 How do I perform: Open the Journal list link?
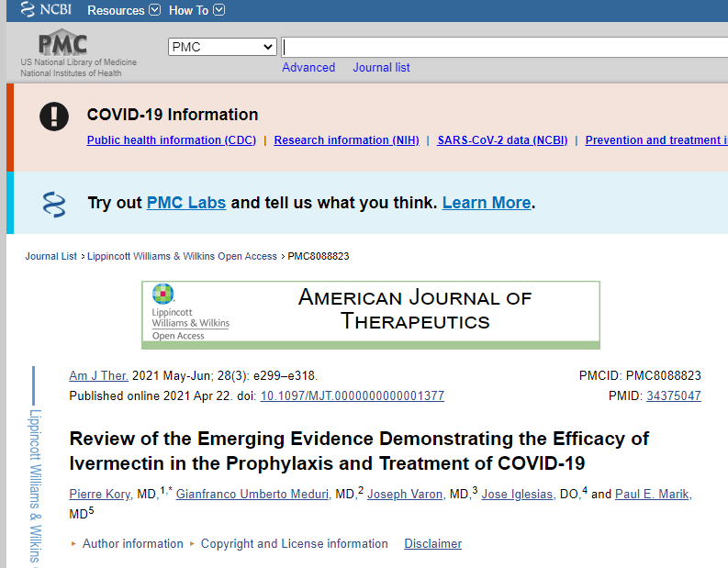381,68
